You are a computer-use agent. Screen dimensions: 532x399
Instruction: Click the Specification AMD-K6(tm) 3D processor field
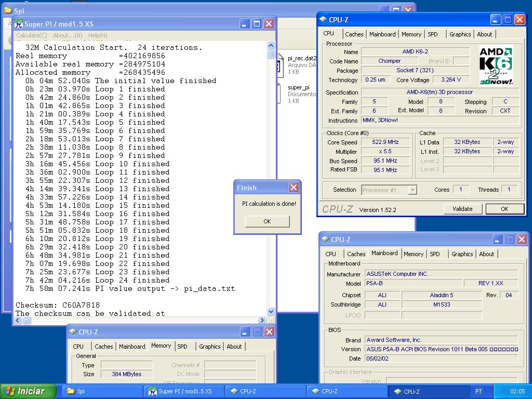440,92
